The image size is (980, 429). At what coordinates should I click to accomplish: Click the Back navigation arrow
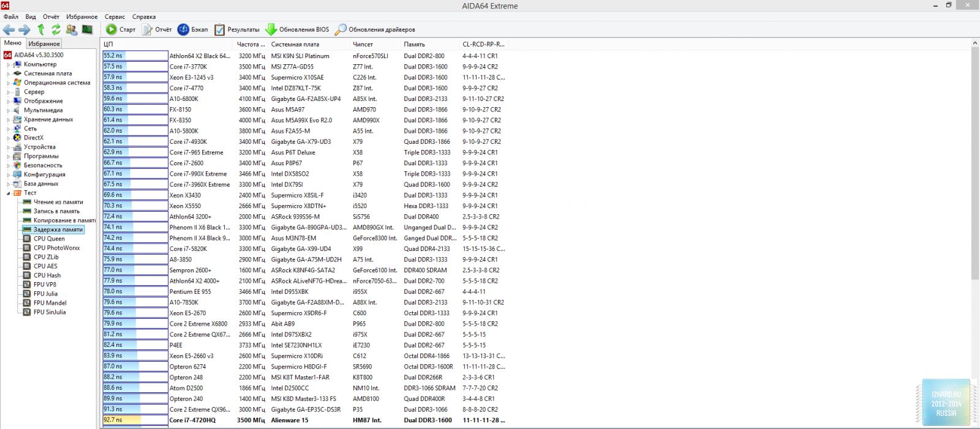point(9,29)
